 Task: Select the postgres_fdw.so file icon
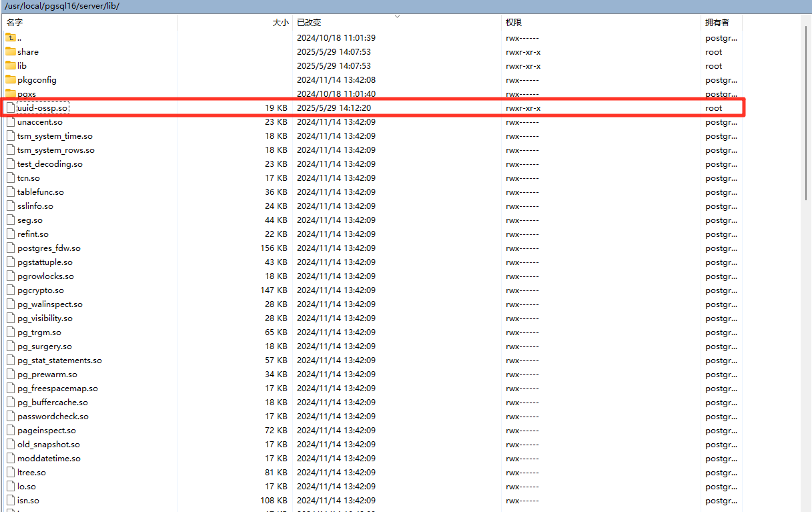click(x=11, y=248)
